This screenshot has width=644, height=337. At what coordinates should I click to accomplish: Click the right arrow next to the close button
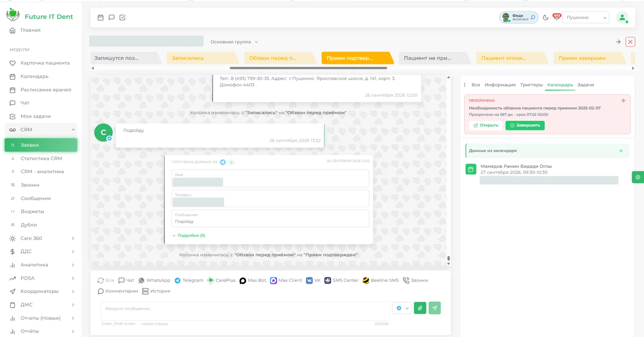tap(618, 42)
